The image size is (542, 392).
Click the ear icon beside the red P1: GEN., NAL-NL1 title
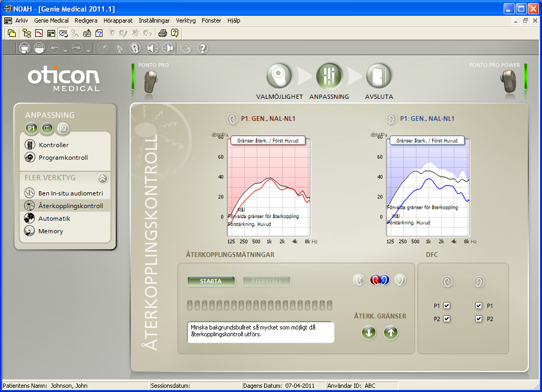coord(232,119)
